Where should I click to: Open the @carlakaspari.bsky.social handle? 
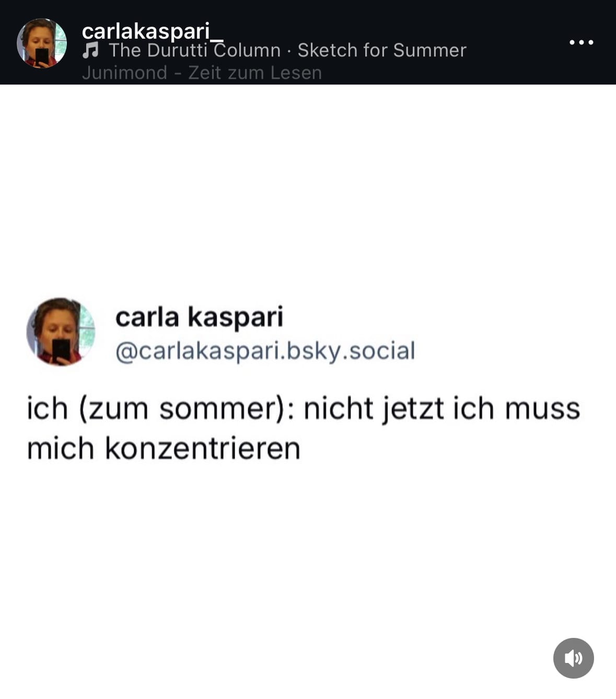[265, 351]
